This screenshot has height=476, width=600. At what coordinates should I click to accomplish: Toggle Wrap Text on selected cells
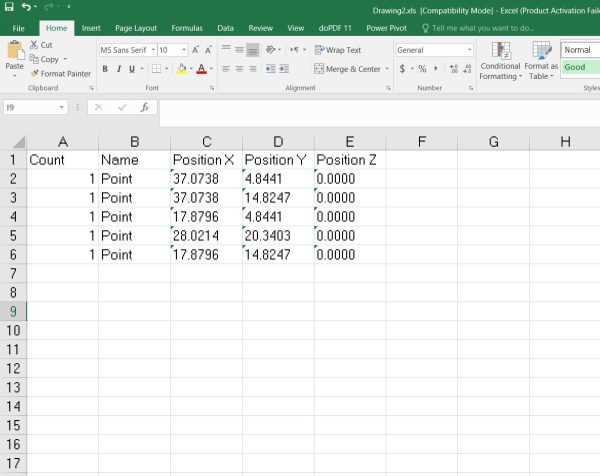338,50
